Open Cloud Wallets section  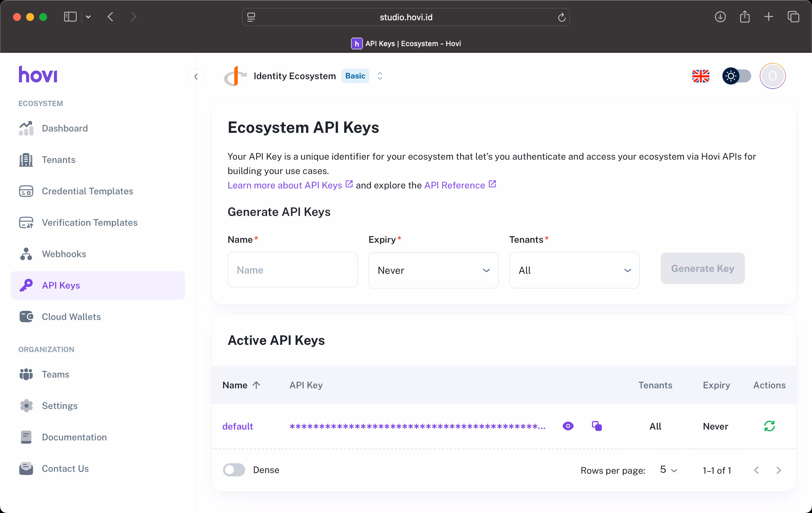click(98, 317)
